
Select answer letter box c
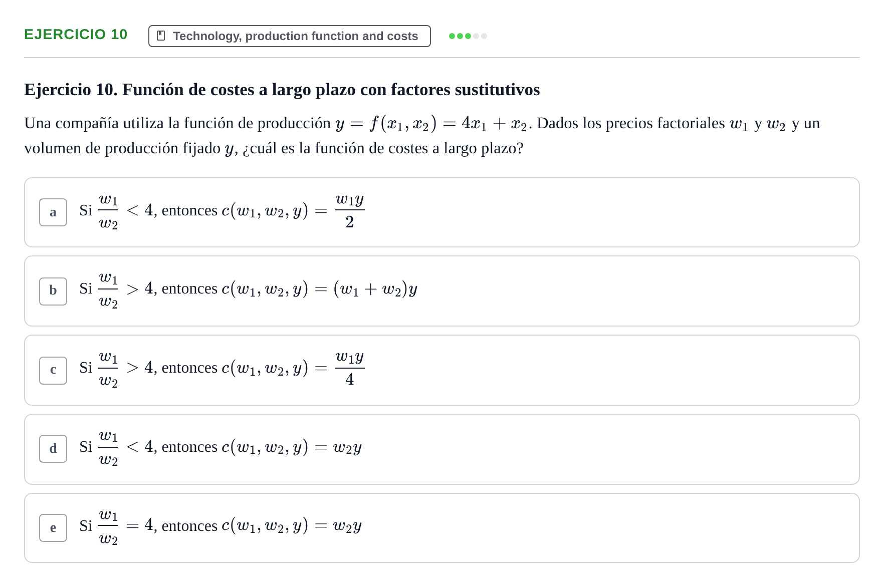pos(53,370)
